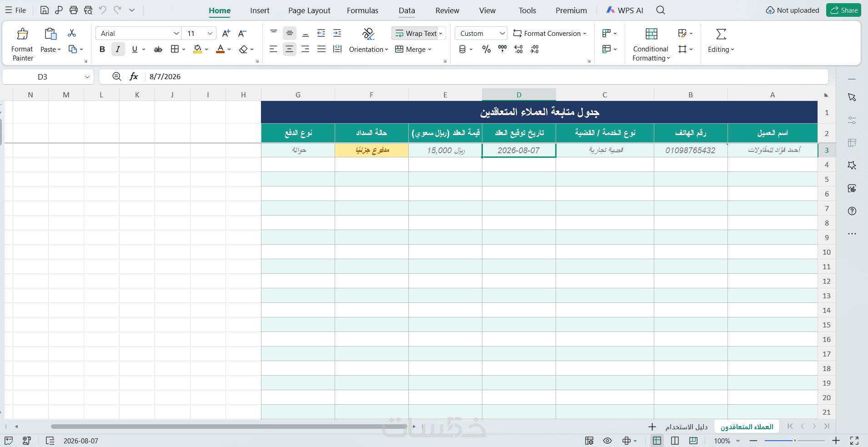Open the Formulas tab
Screen dimensions: 868x447
[x=362, y=10]
